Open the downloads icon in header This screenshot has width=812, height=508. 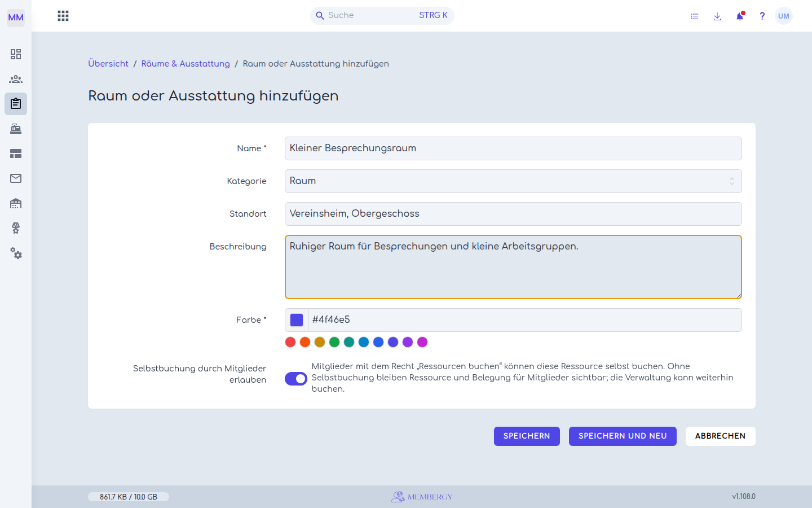[x=717, y=16]
